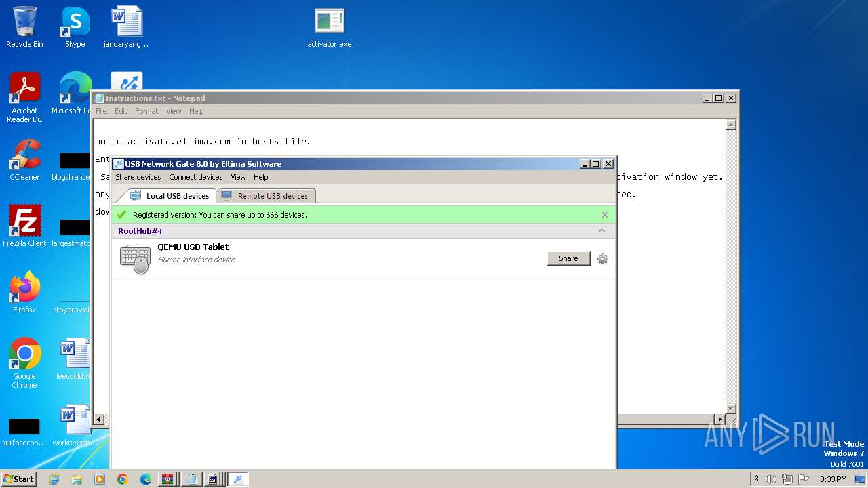The width and height of the screenshot is (868, 488).
Task: Open settings gear for QEMU USB Tablet
Action: tap(602, 259)
